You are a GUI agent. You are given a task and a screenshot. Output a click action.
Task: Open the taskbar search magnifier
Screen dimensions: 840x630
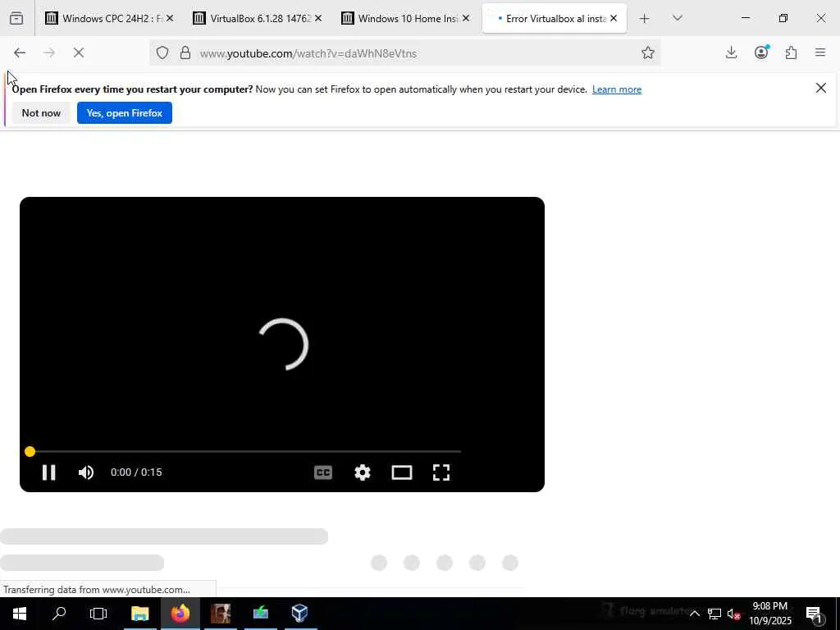coord(59,613)
